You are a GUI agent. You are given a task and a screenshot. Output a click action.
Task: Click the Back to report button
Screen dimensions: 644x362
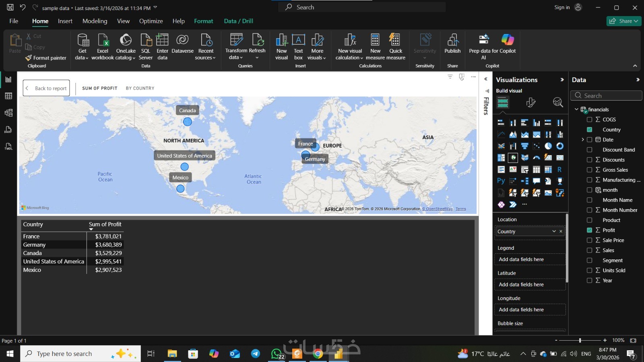[x=46, y=88]
